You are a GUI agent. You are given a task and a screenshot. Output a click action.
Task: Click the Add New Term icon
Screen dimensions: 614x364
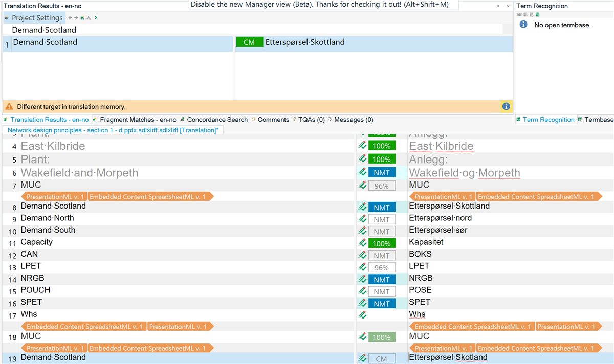(525, 14)
